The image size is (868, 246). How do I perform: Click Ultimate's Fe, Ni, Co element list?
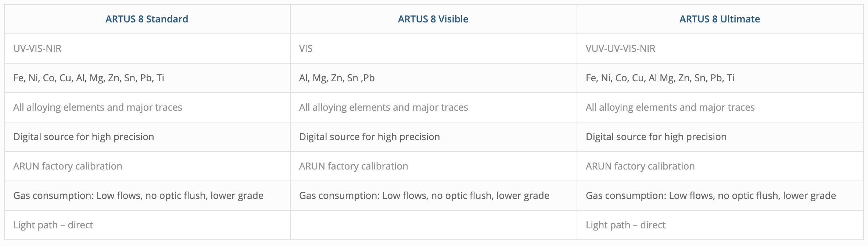[660, 78]
